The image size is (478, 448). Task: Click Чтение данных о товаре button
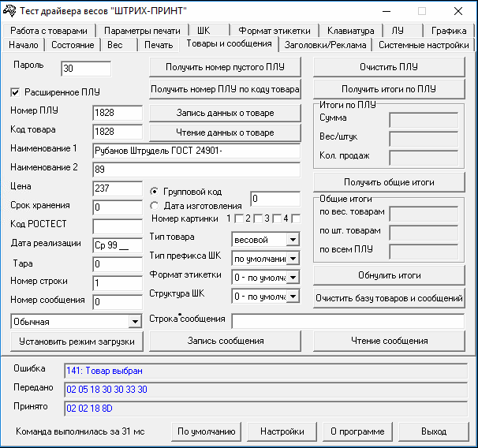pyautogui.click(x=225, y=133)
